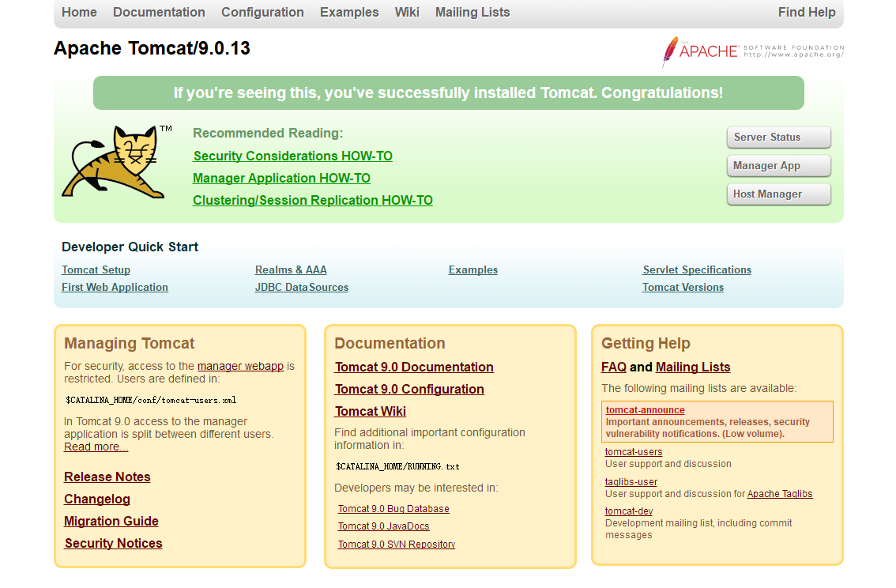The width and height of the screenshot is (896, 588).
Task: View the JDBC DataSources guide
Action: pos(301,287)
